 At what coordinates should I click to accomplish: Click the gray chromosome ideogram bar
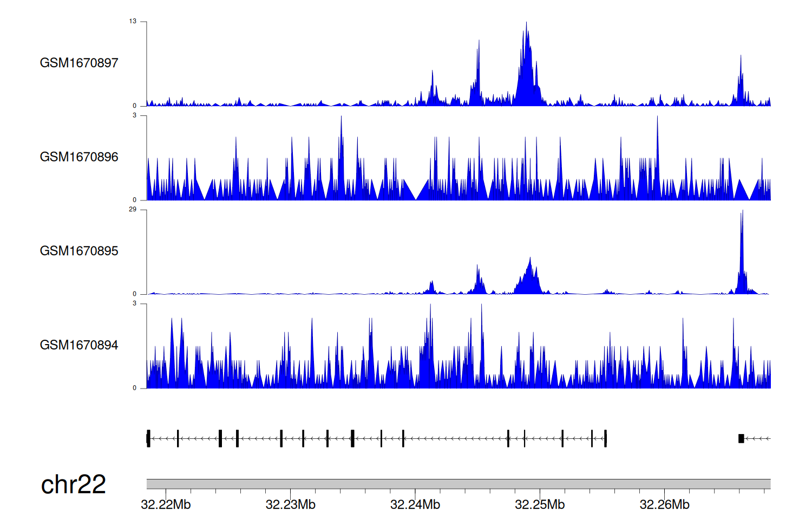point(458,484)
